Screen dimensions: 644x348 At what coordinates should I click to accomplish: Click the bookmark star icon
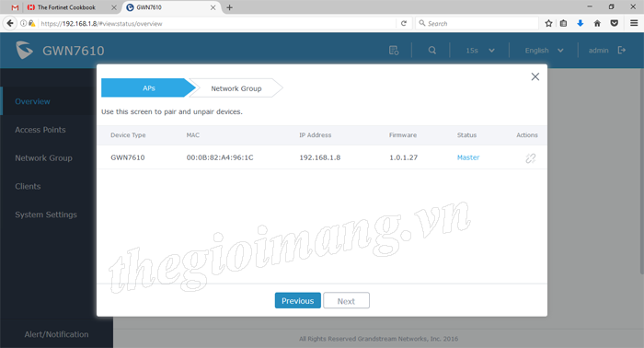pos(548,23)
